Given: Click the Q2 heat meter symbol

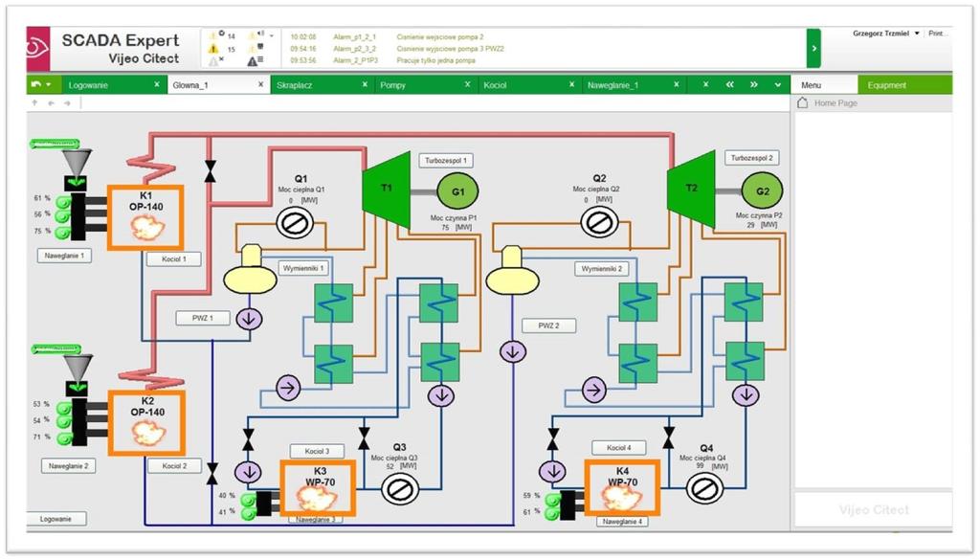Looking at the screenshot, I should tap(599, 222).
